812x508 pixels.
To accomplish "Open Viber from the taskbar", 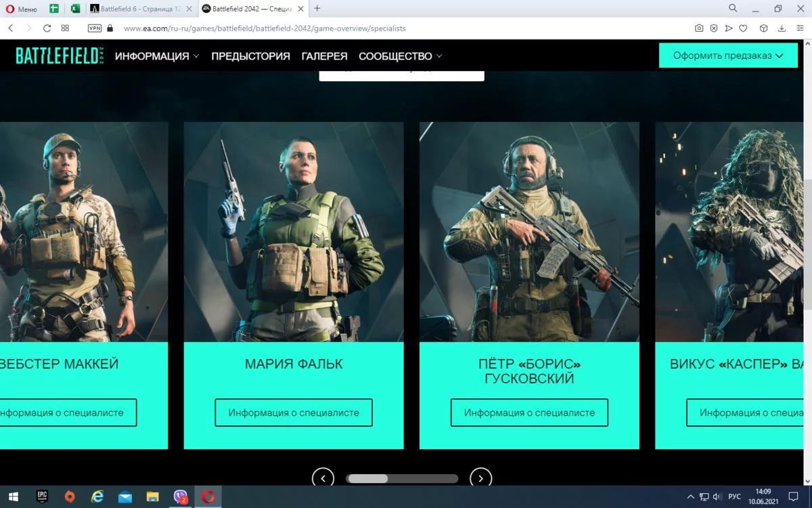I will [181, 496].
